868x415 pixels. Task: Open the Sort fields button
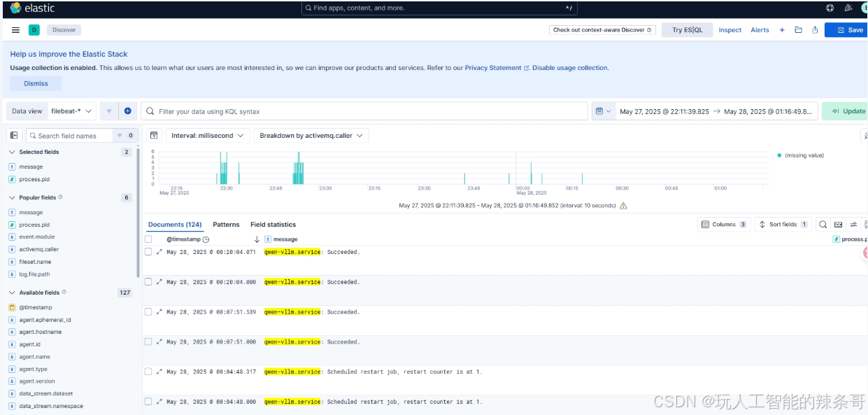(x=783, y=225)
